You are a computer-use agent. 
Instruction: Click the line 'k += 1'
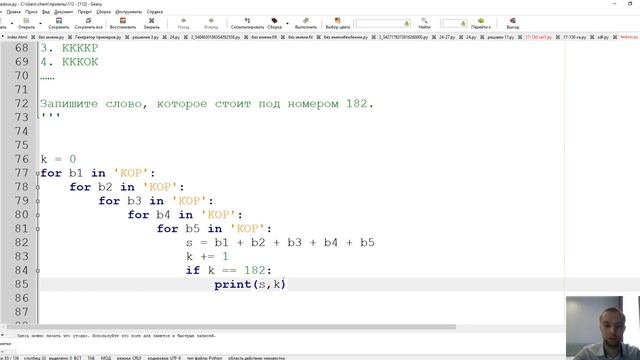207,256
